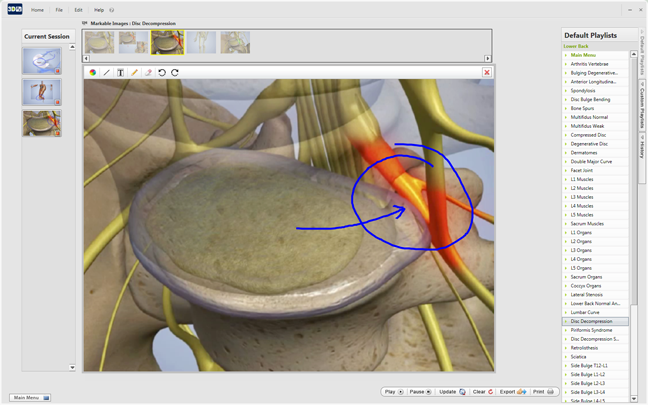Select Lateral Stenosis playlist item

coord(596,295)
